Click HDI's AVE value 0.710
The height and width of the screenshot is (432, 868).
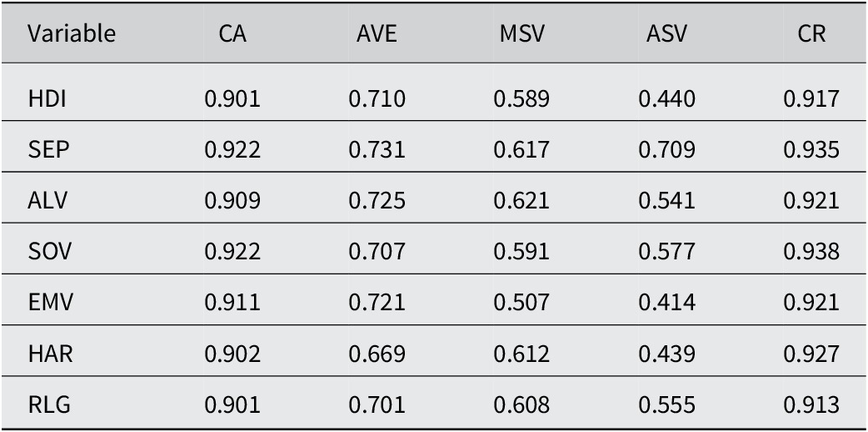coord(377,100)
